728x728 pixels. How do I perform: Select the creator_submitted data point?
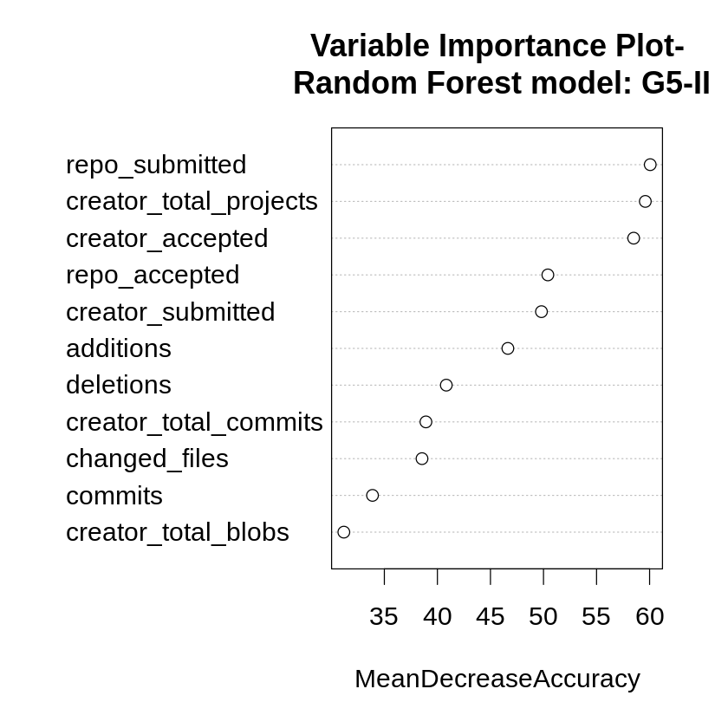click(x=542, y=312)
